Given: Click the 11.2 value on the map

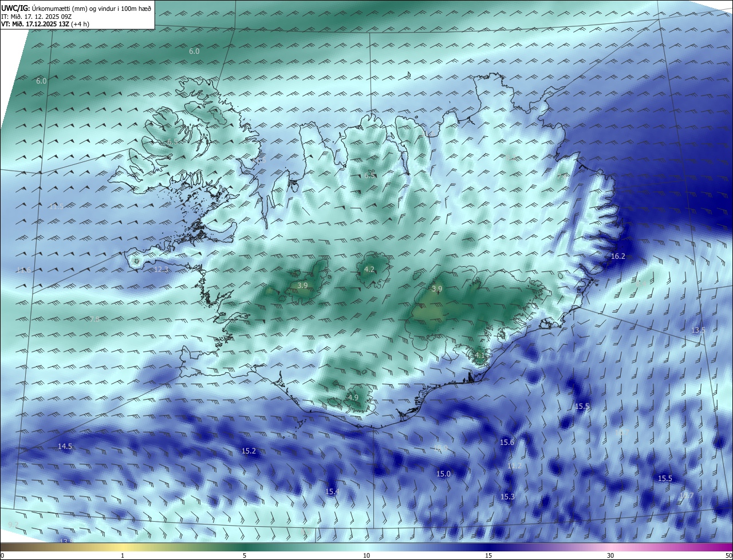Looking at the screenshot, I should coord(514,466).
